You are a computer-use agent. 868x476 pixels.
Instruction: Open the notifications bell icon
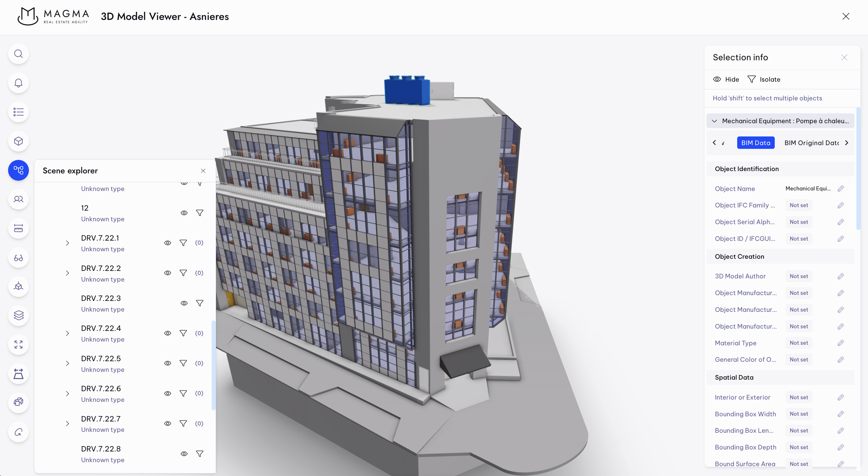coord(18,83)
